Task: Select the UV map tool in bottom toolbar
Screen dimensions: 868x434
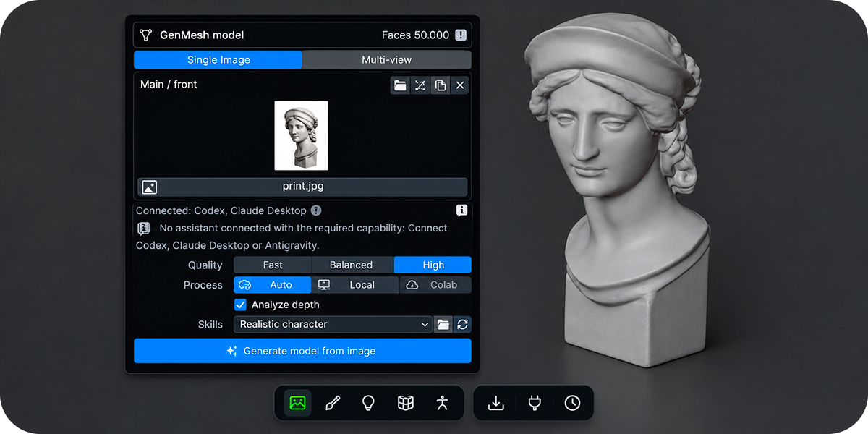Action: pyautogui.click(x=406, y=403)
